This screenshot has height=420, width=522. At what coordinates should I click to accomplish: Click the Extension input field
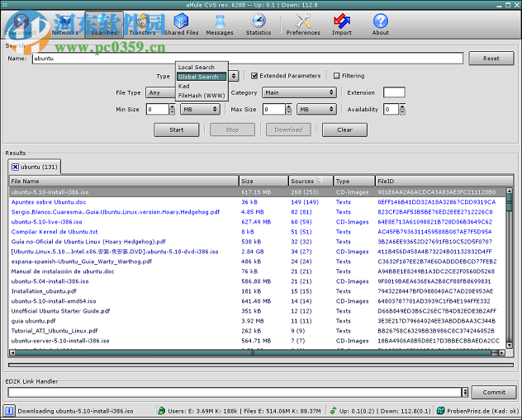[394, 92]
